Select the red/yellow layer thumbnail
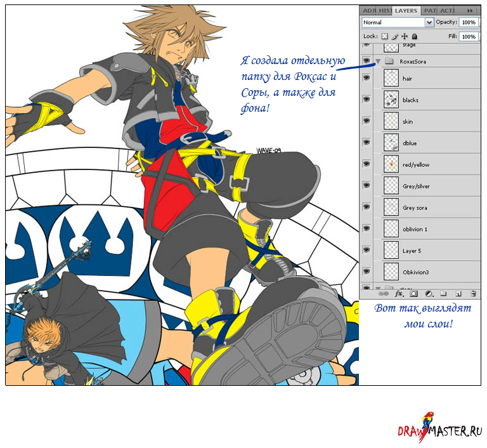This screenshot has width=487, height=448. click(x=391, y=164)
